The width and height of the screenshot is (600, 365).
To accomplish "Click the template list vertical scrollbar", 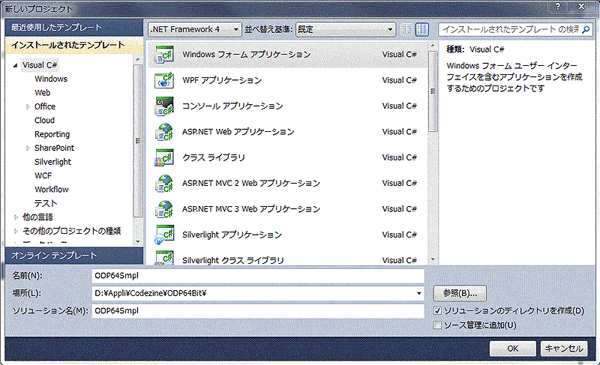I will pos(433,92).
